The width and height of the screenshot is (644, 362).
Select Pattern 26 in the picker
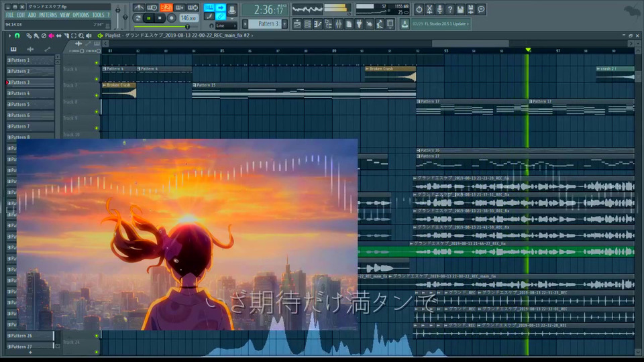[x=30, y=336]
